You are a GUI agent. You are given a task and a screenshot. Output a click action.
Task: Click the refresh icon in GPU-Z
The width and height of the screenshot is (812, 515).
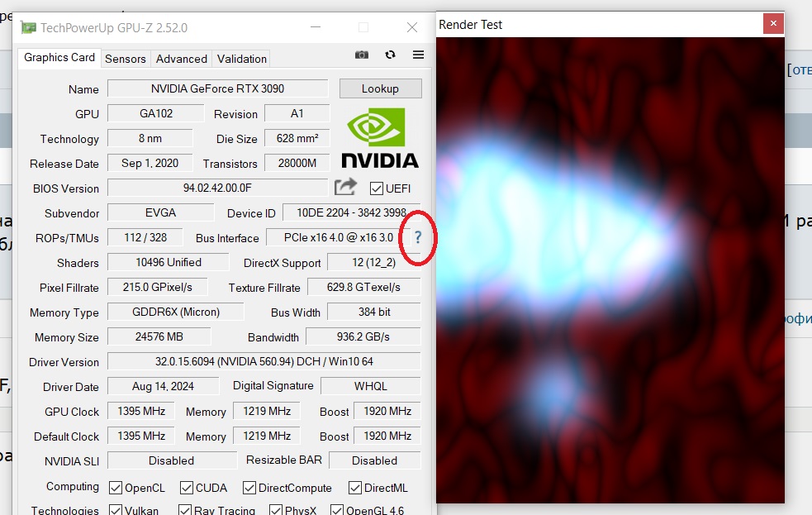click(390, 55)
